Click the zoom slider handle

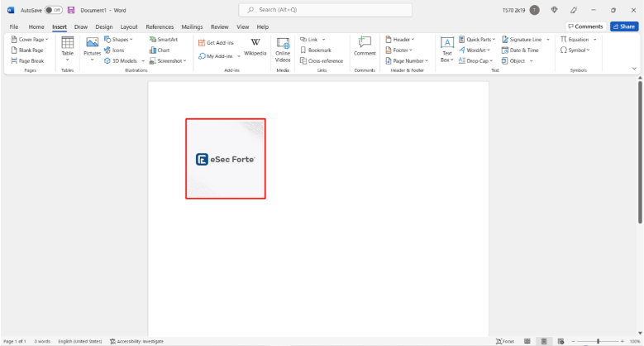(x=598, y=342)
